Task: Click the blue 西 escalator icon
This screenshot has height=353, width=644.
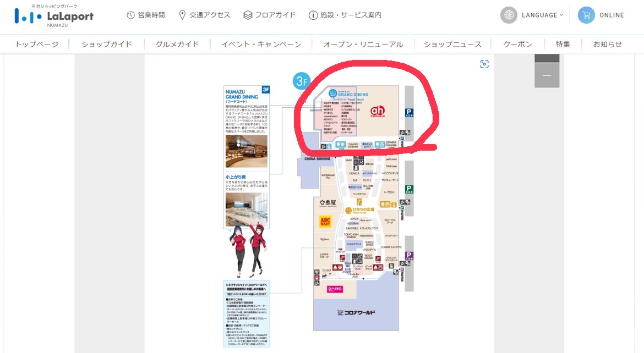Action: coord(379,145)
